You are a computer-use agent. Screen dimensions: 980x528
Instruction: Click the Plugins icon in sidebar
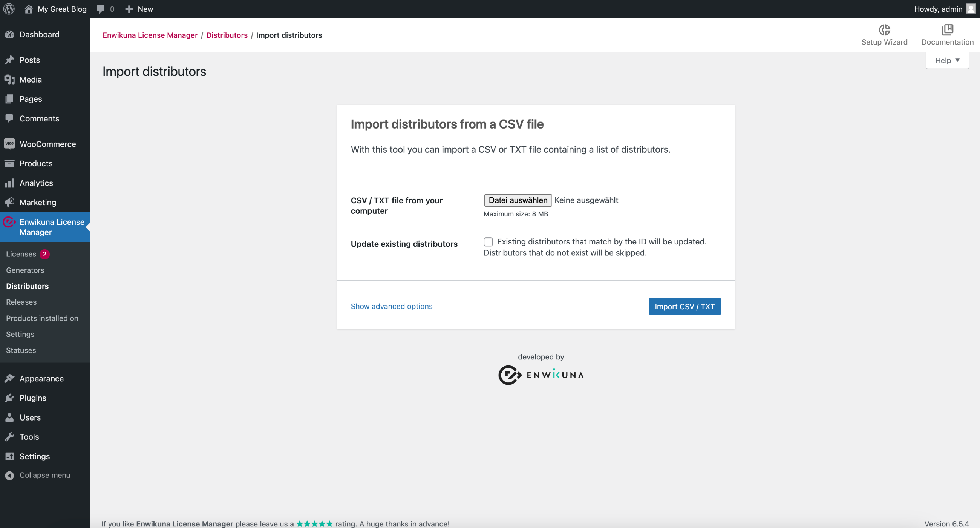click(x=9, y=398)
